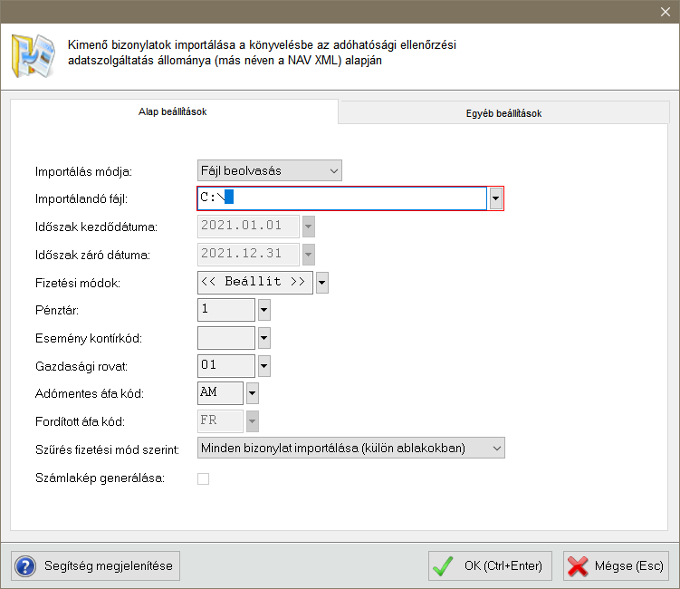680x589 pixels.
Task: Click the blue question mark help icon
Action: [x=26, y=566]
